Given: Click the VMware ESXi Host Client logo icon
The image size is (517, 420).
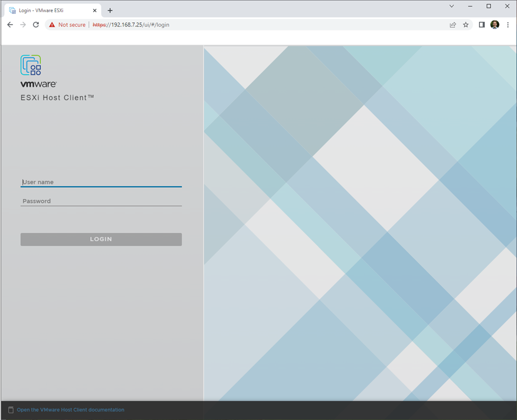Looking at the screenshot, I should (x=31, y=65).
